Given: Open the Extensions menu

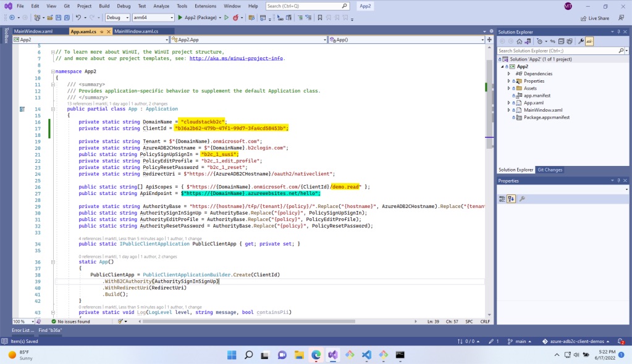Looking at the screenshot, I should click(205, 6).
